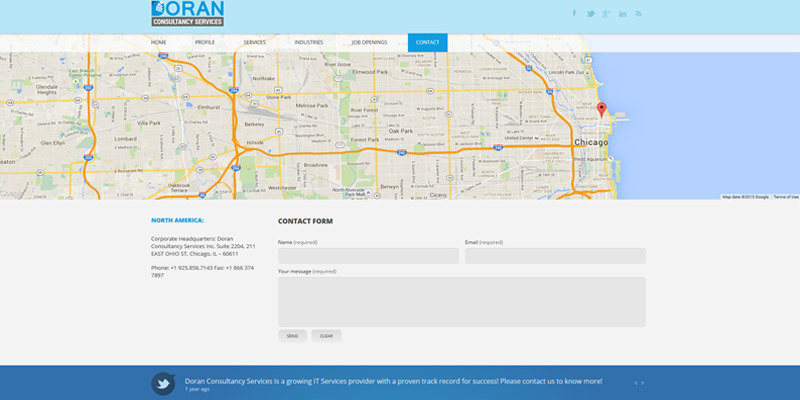
Task: Open the RSS feed icon
Action: pyautogui.click(x=639, y=14)
